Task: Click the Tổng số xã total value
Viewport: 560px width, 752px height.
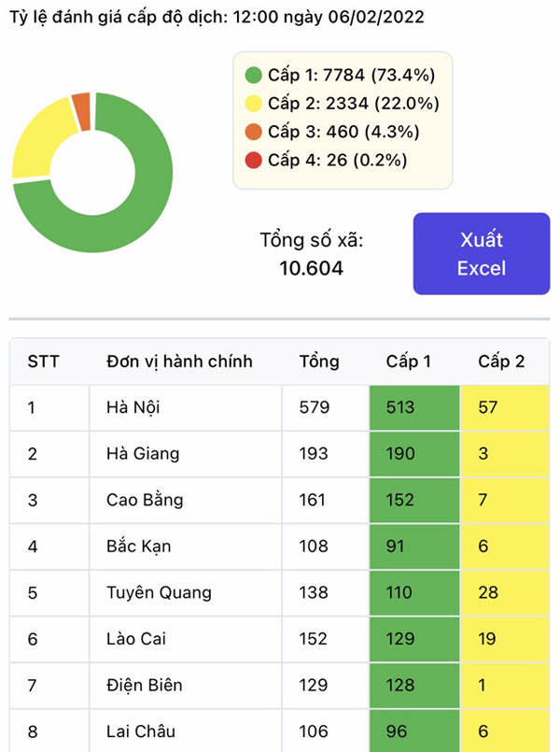Action: [312, 269]
